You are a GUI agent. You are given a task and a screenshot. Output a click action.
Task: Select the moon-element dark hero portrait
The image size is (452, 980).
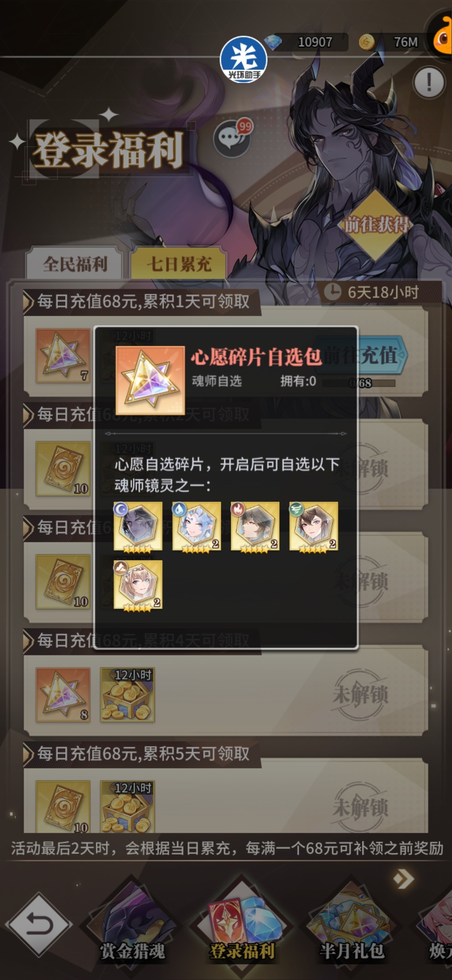(138, 526)
